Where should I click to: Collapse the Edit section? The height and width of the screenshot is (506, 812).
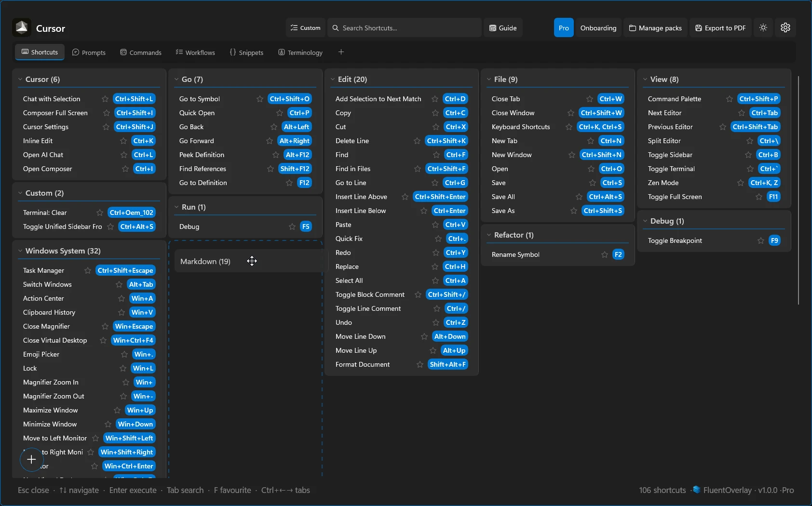coord(333,79)
